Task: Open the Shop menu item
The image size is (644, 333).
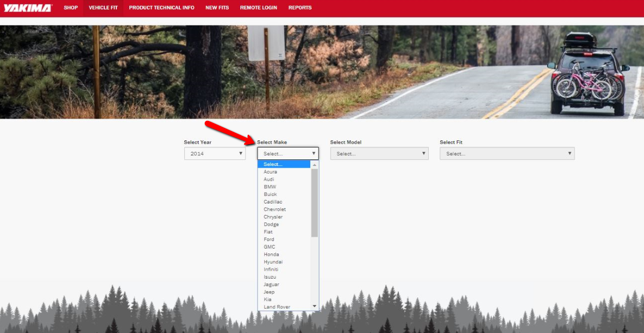Action: [x=71, y=8]
